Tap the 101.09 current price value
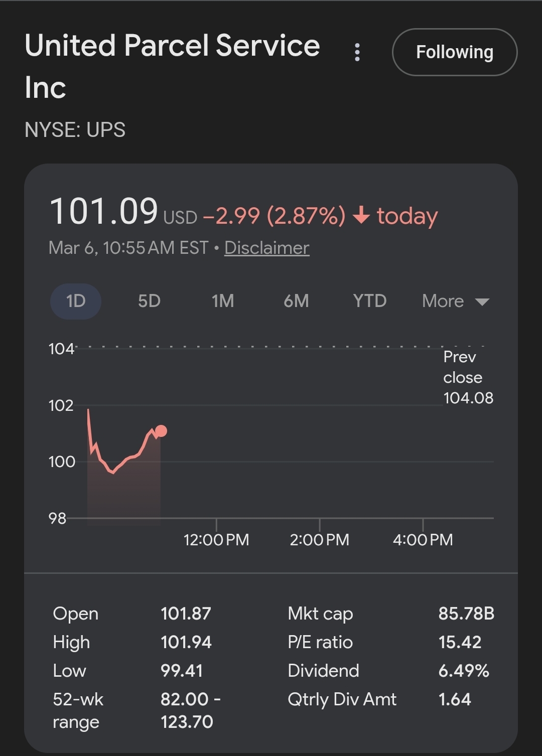The image size is (542, 756). 104,211
